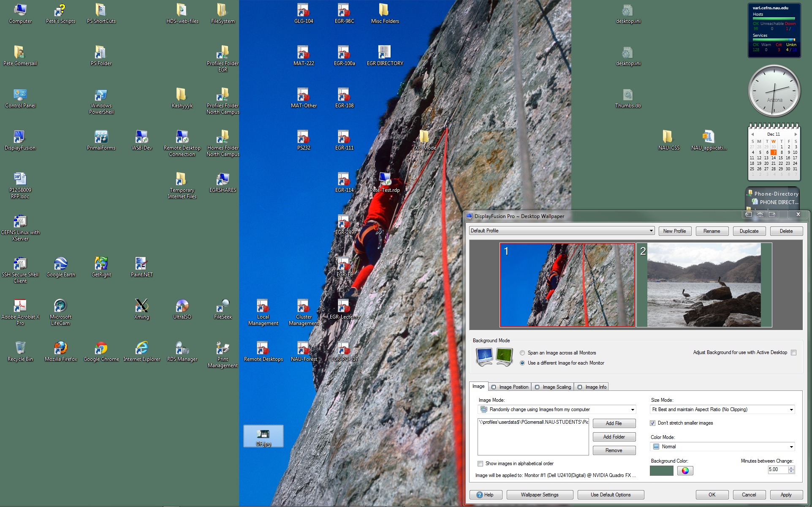The width and height of the screenshot is (812, 507).
Task: Select the monitor 2 pelican thumbnail
Action: coord(704,285)
